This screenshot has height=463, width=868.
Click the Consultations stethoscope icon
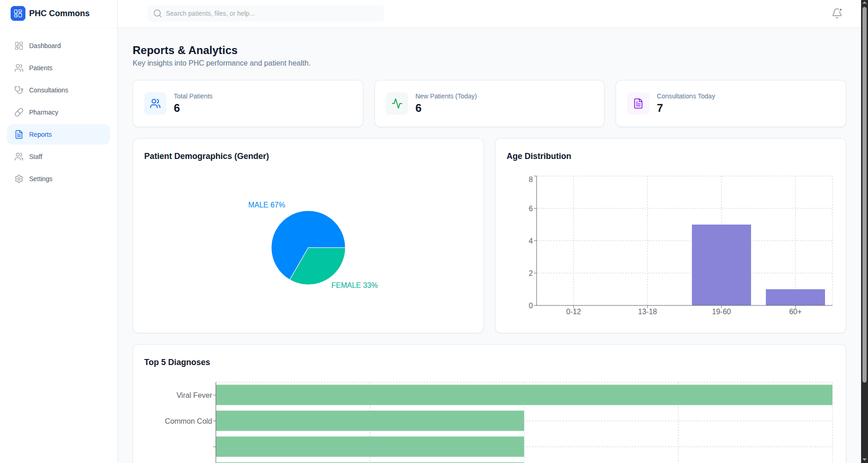click(19, 90)
